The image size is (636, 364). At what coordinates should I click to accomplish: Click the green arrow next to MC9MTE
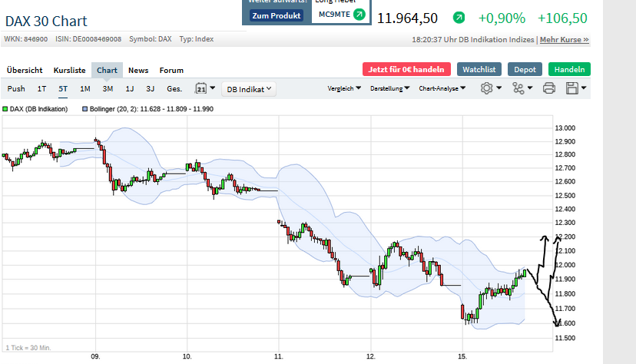(358, 15)
